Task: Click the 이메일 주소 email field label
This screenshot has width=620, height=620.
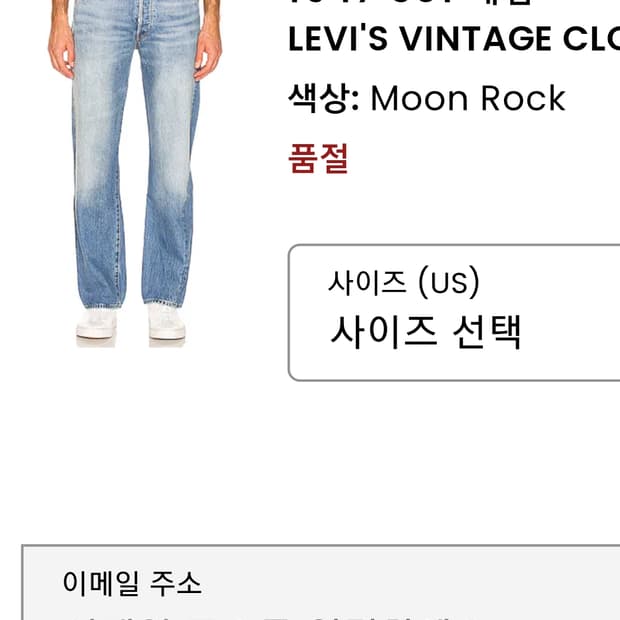Action: pyautogui.click(x=132, y=583)
